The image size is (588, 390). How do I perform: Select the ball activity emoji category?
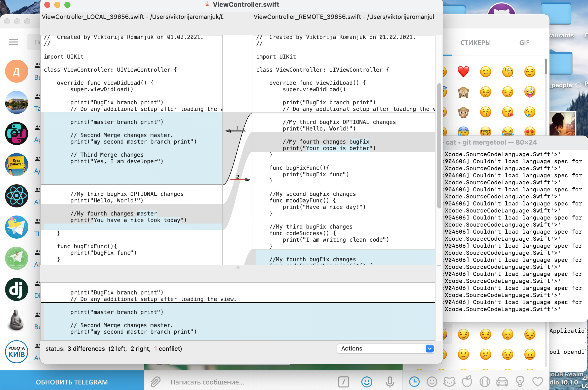pos(485,382)
